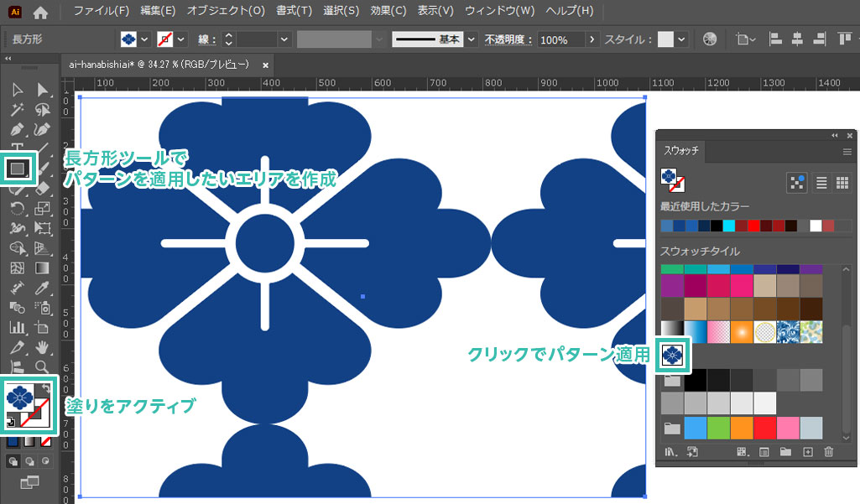Click the 不透明度 opacity label link
Image resolution: width=860 pixels, height=504 pixels.
point(508,39)
